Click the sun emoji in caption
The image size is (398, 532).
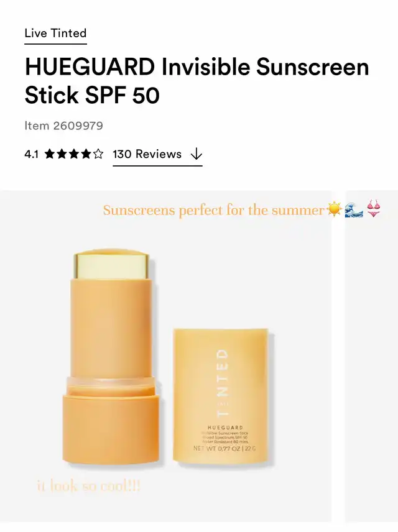pyautogui.click(x=335, y=209)
